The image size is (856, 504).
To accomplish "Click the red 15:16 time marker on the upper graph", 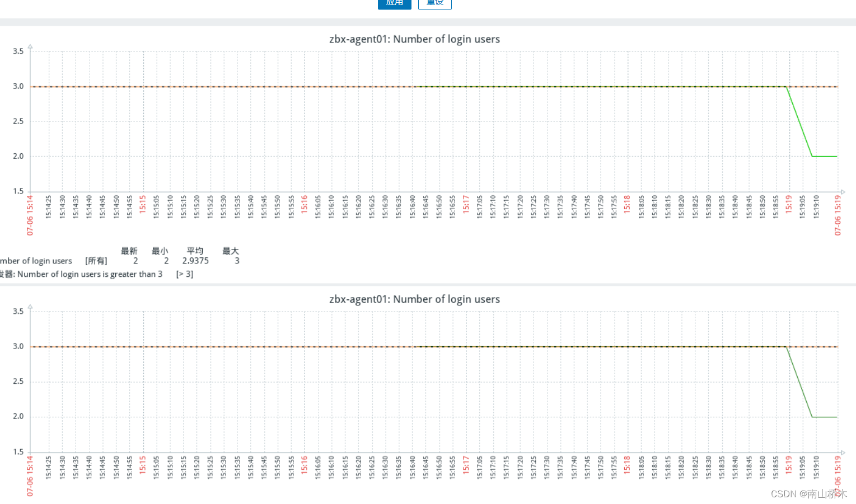I will point(305,204).
